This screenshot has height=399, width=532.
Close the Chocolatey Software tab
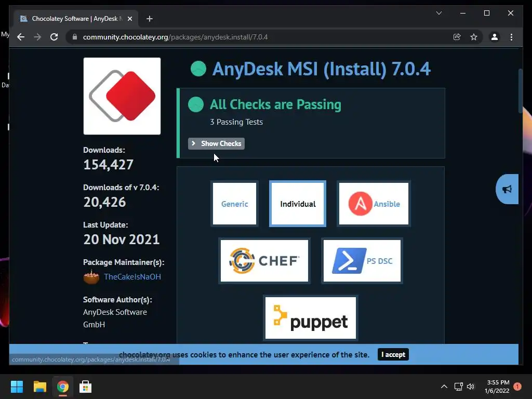pyautogui.click(x=129, y=19)
